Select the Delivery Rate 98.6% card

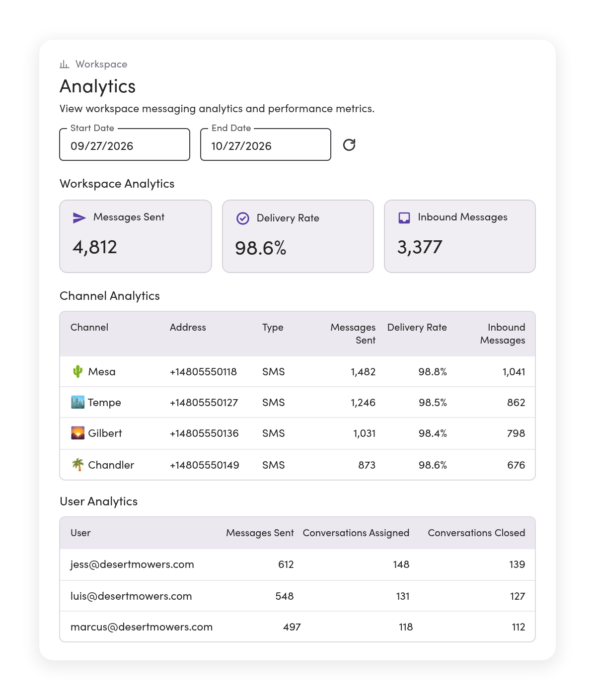[x=298, y=236]
